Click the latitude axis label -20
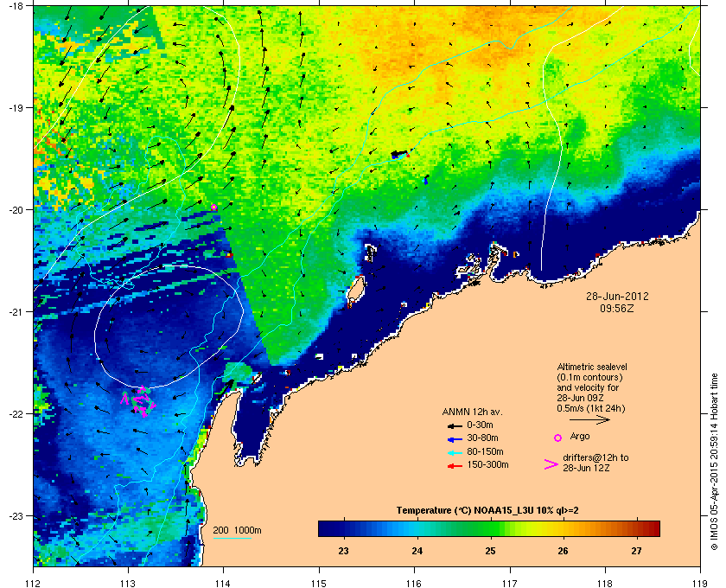 [16, 210]
